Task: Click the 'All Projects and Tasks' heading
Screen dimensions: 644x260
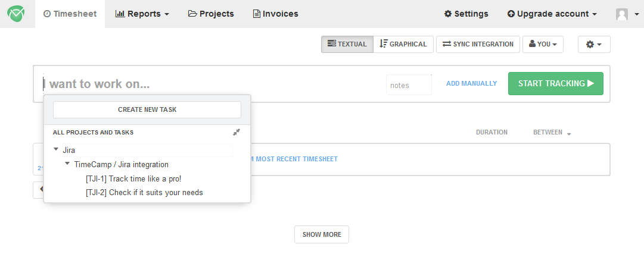Action: tap(93, 133)
